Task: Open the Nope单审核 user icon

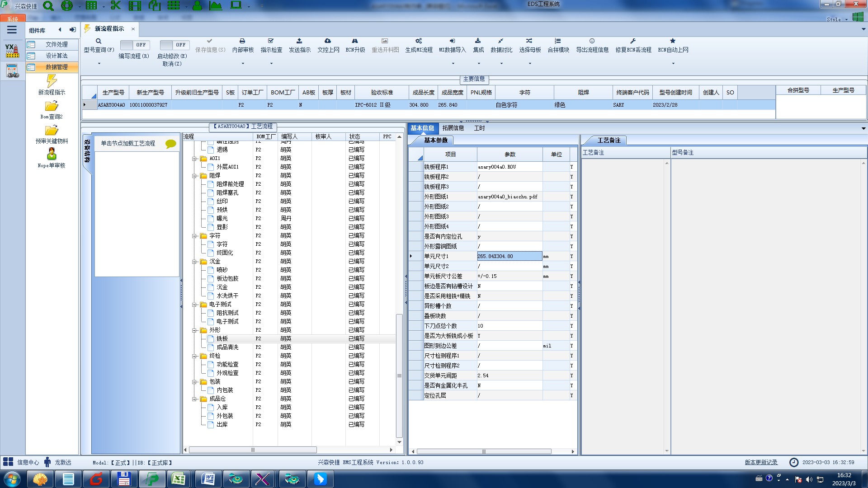Action: (52, 154)
